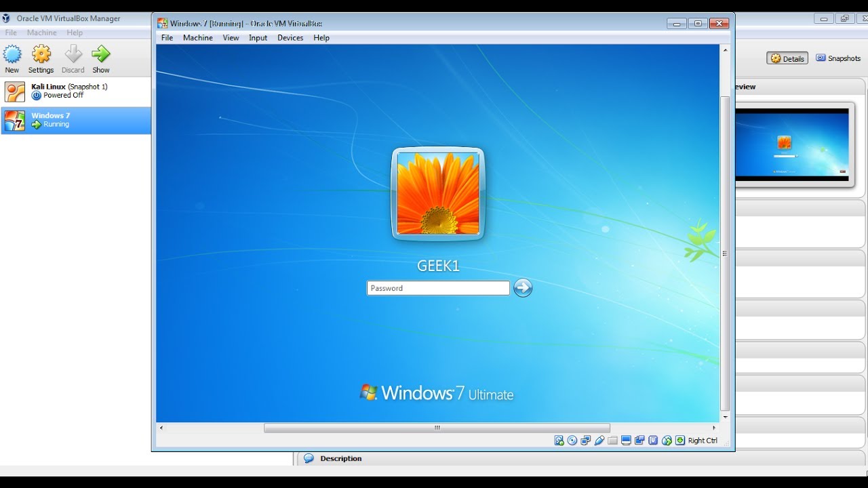
Task: Open the View menu in VM window
Action: point(231,38)
